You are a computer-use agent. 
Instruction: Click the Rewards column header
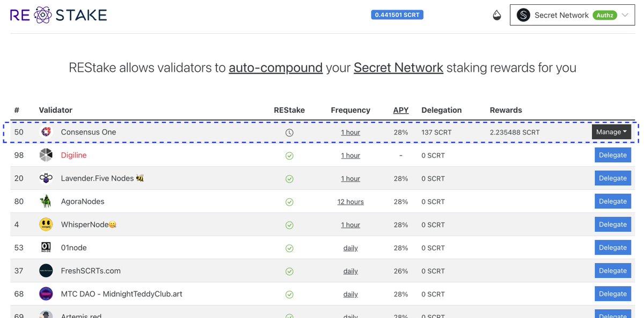tap(506, 110)
